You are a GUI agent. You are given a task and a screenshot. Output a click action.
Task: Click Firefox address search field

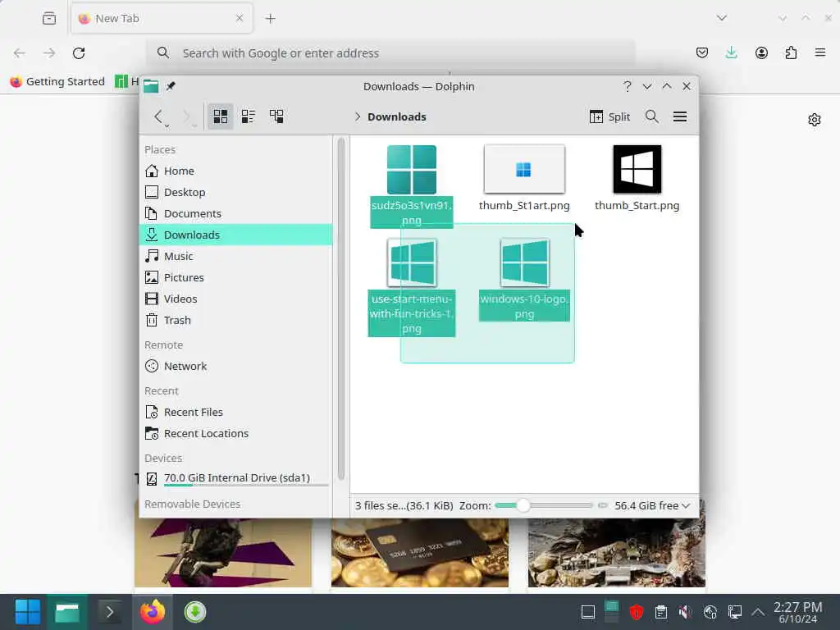tap(391, 53)
